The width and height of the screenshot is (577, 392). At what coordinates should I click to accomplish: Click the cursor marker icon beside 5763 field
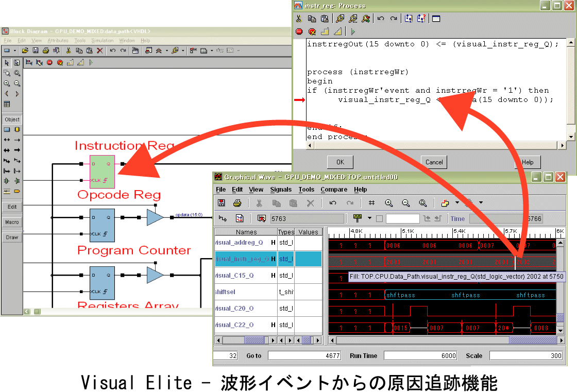click(x=261, y=218)
